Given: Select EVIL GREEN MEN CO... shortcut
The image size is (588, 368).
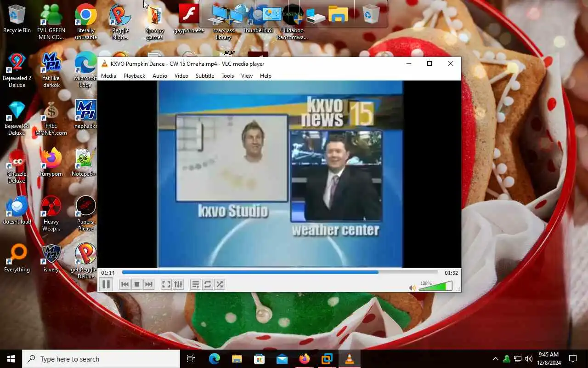Looking at the screenshot, I should coord(51,22).
